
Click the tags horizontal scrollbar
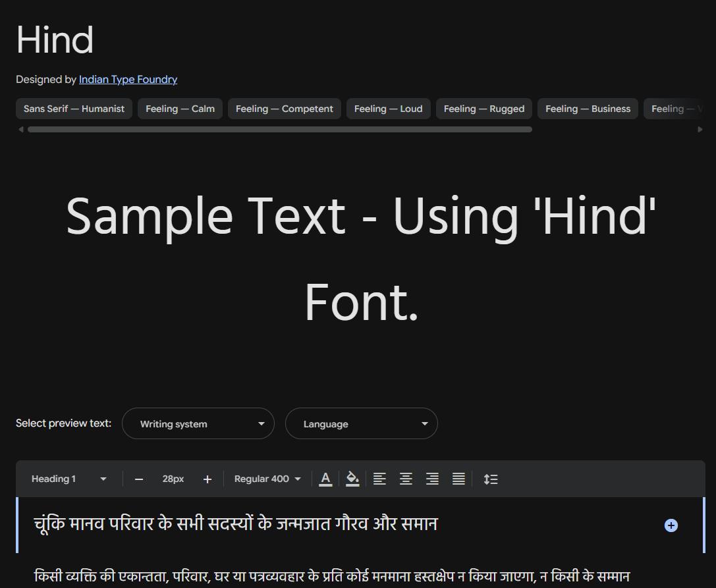pos(280,130)
